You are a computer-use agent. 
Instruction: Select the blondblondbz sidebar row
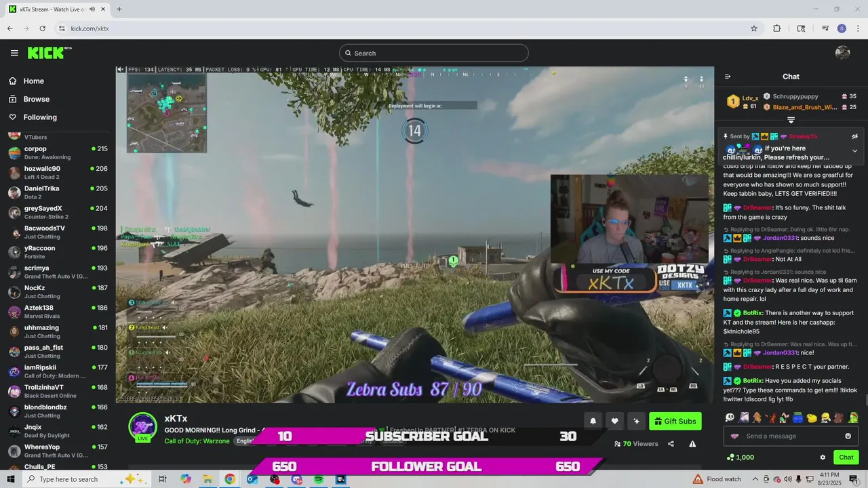58,411
